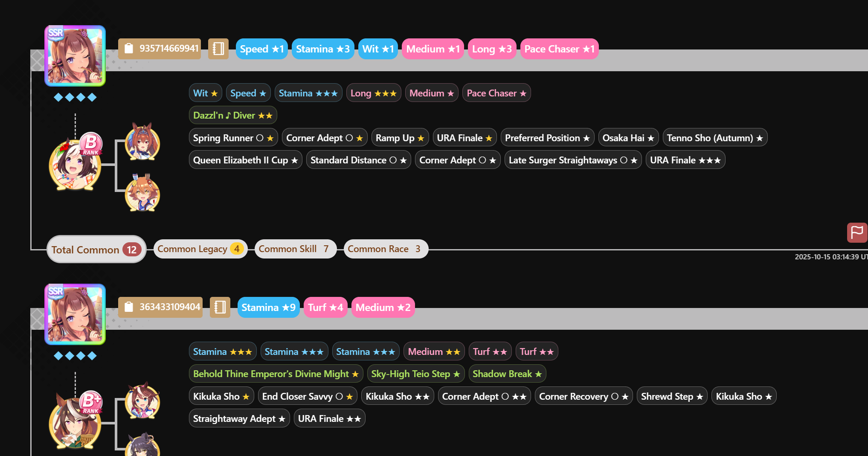
Task: Select the Shrewd Step ★ chip
Action: tap(672, 396)
